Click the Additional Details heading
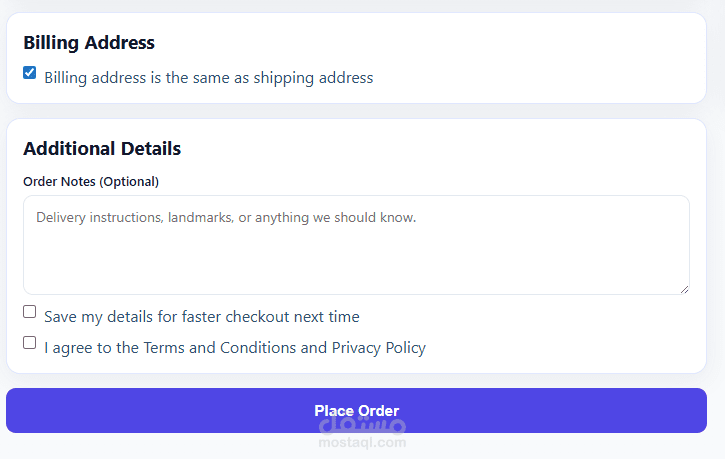725x459 pixels. [x=102, y=149]
